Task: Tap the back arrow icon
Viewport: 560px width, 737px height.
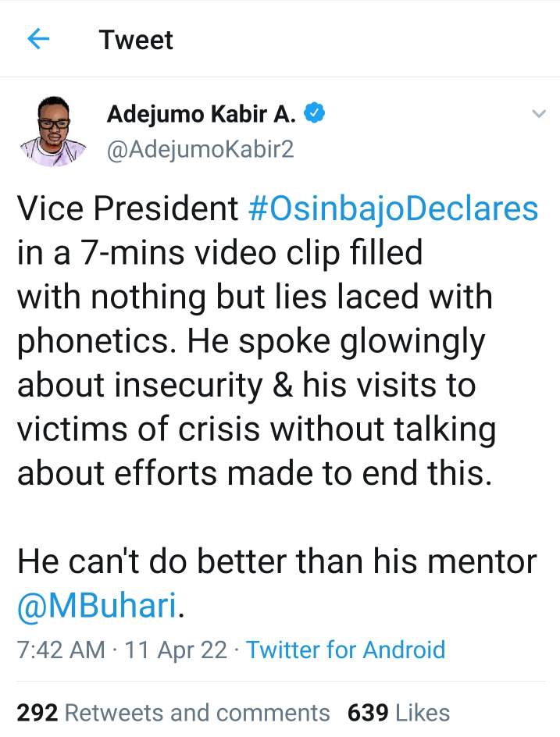Action: point(38,39)
